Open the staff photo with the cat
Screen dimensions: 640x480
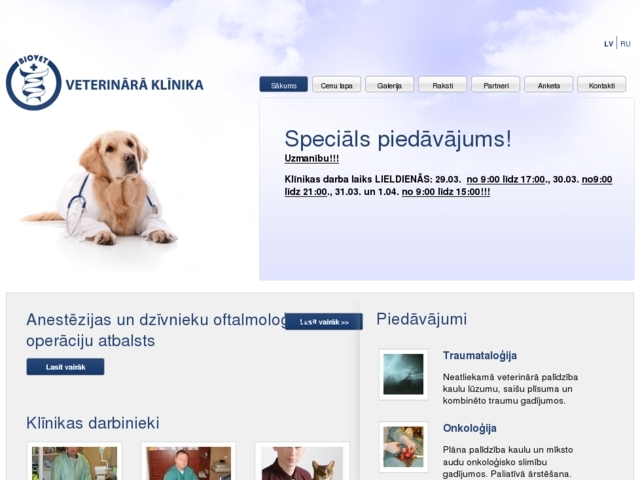[302, 461]
